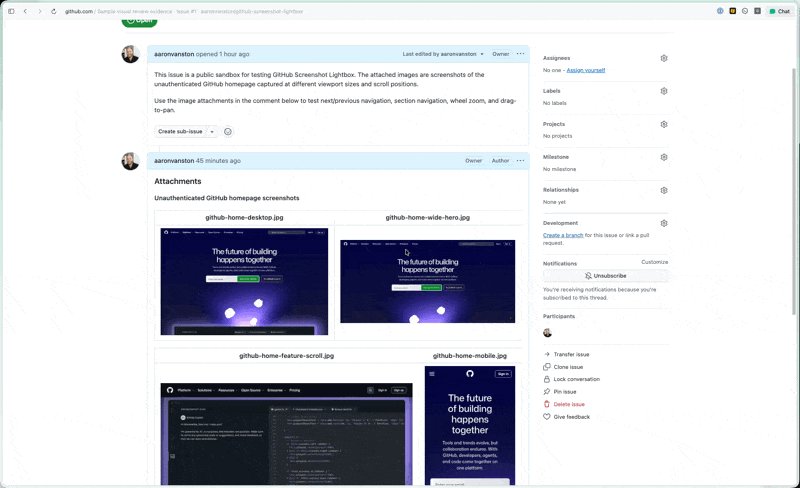This screenshot has height=488, width=800.
Task: Click the github-home-mobile.jpg column header
Action: 470,356
